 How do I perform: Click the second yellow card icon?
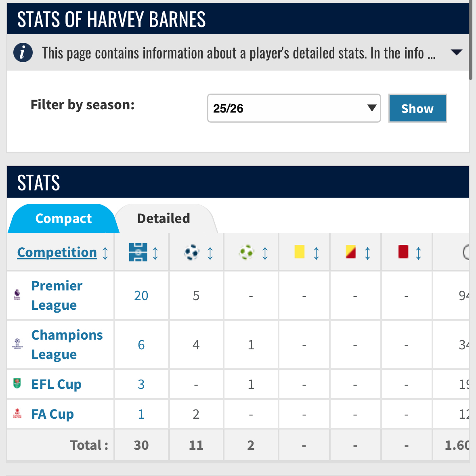(351, 252)
